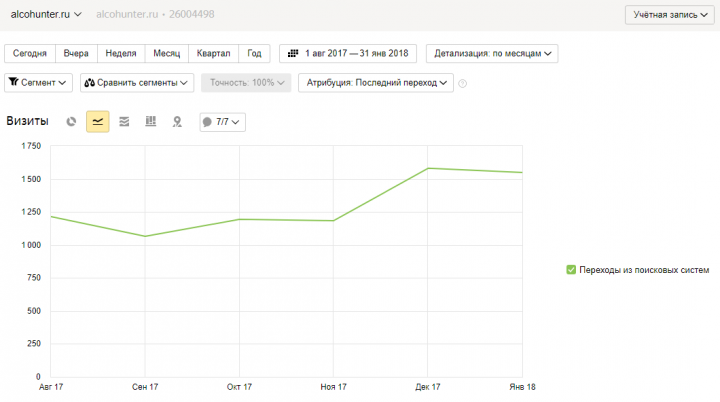Select the Месяц period tab
The width and height of the screenshot is (720, 402).
(167, 53)
